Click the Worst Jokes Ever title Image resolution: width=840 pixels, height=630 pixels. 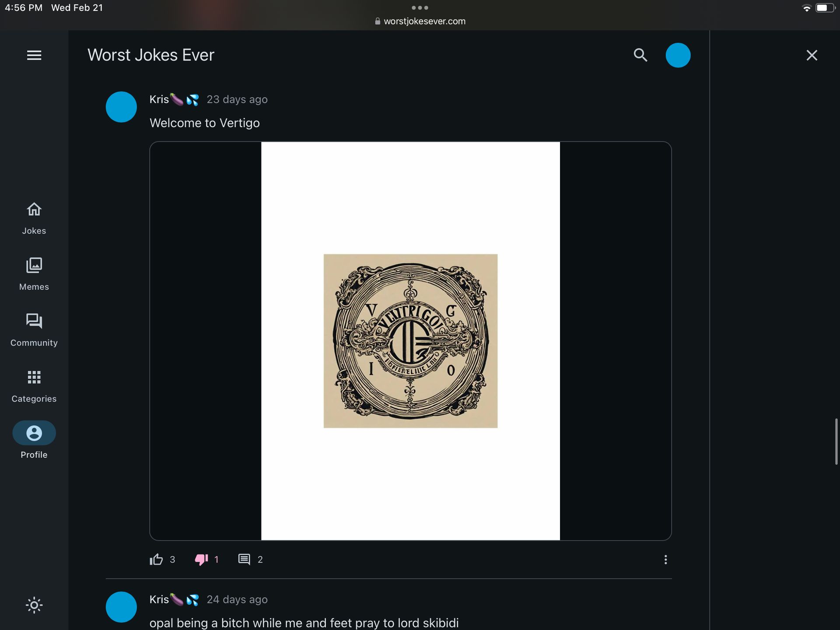click(151, 55)
